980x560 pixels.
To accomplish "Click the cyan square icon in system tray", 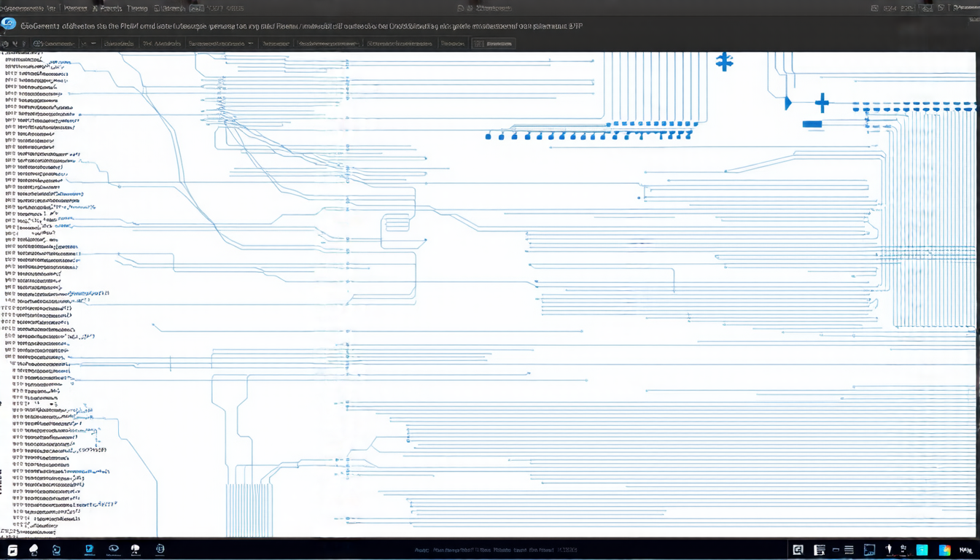I will (x=922, y=550).
